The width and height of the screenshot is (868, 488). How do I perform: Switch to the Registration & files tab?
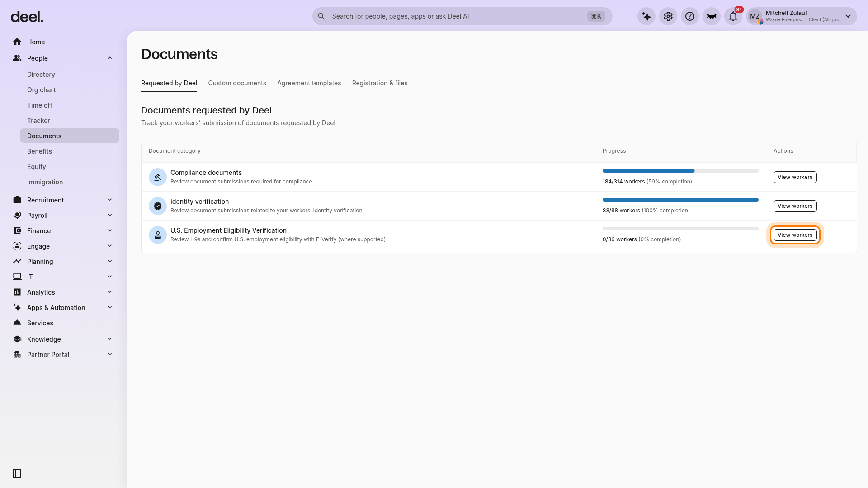tap(380, 83)
